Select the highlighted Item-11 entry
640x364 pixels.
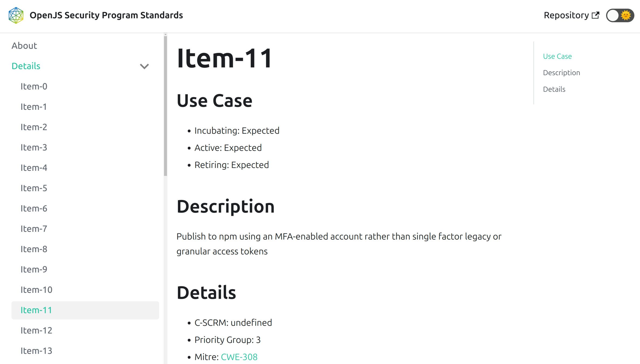pyautogui.click(x=36, y=310)
